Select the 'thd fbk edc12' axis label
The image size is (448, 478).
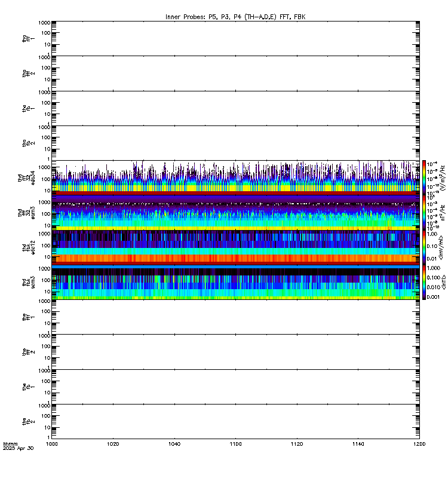28,247
